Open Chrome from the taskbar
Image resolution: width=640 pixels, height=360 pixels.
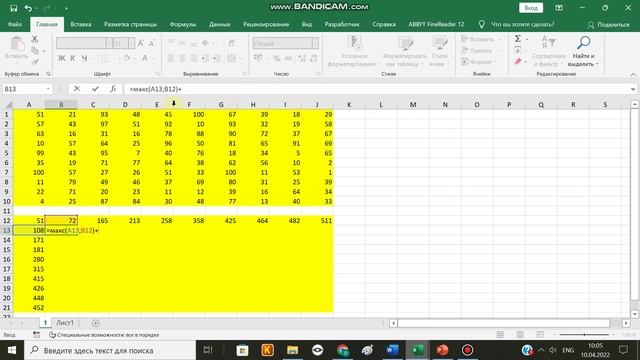tap(343, 350)
